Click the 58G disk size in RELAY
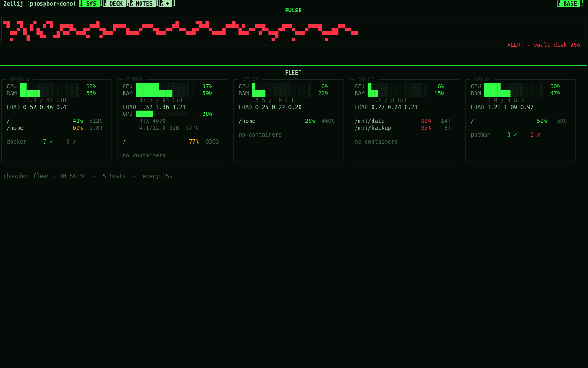 point(562,121)
